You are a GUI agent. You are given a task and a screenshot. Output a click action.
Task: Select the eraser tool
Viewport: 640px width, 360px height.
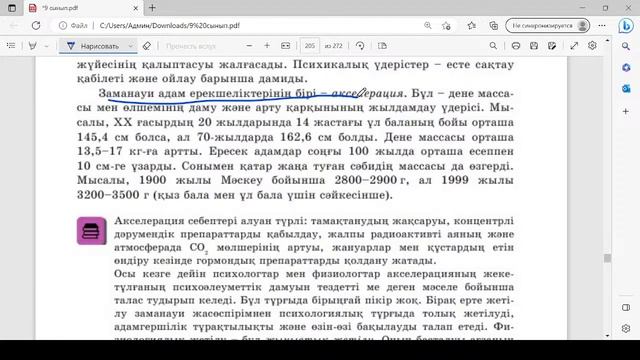[147, 46]
